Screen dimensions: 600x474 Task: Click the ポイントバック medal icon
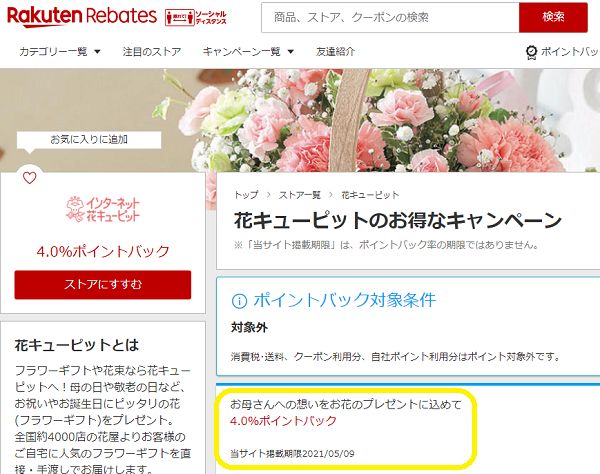531,52
